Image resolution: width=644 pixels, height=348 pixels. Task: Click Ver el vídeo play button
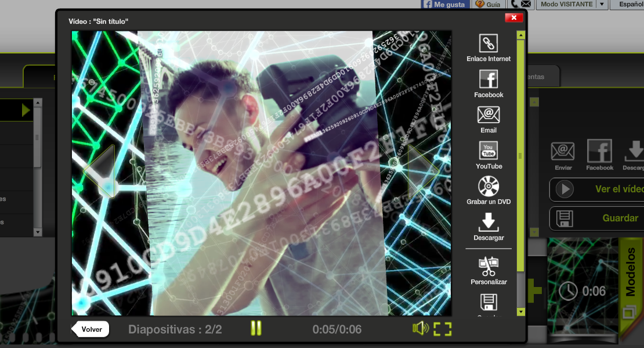pos(565,189)
